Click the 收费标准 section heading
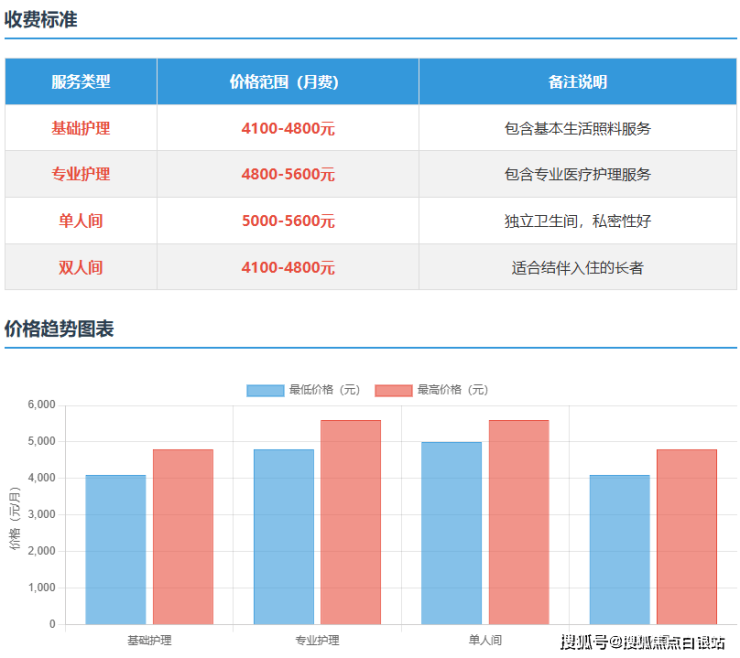Image resolution: width=740 pixels, height=658 pixels. coord(41,19)
